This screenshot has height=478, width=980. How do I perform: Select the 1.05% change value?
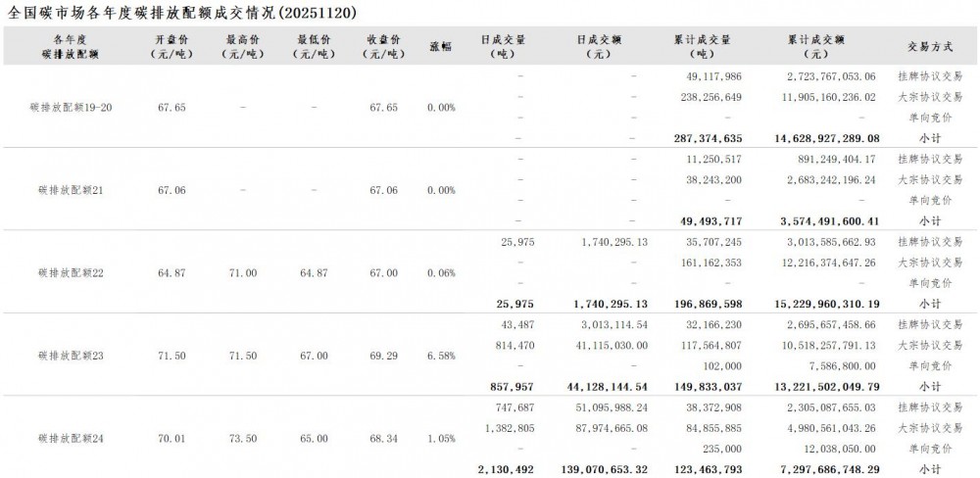click(441, 437)
